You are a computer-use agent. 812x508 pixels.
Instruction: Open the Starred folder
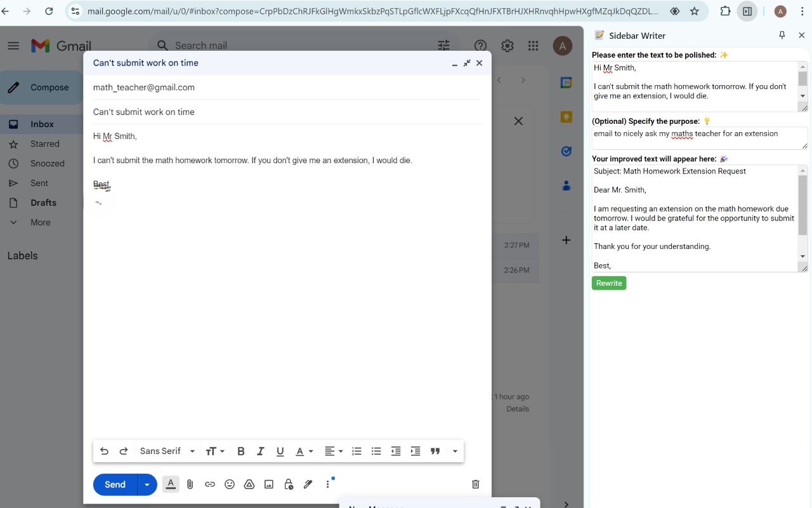[x=44, y=144]
